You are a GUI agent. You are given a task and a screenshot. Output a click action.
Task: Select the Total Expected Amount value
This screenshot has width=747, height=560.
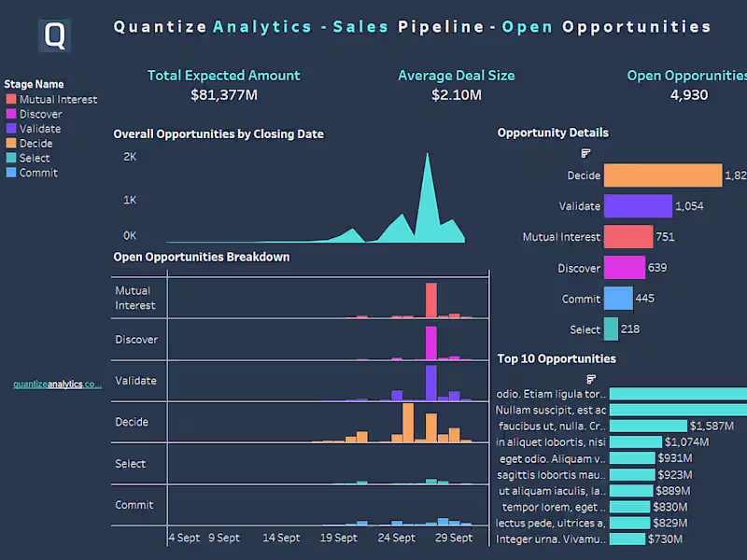223,94
